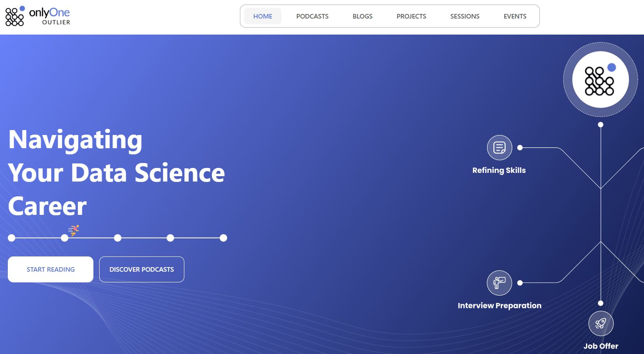The image size is (644, 354).
Task: Switch to the BLOGS section
Action: pyautogui.click(x=362, y=16)
